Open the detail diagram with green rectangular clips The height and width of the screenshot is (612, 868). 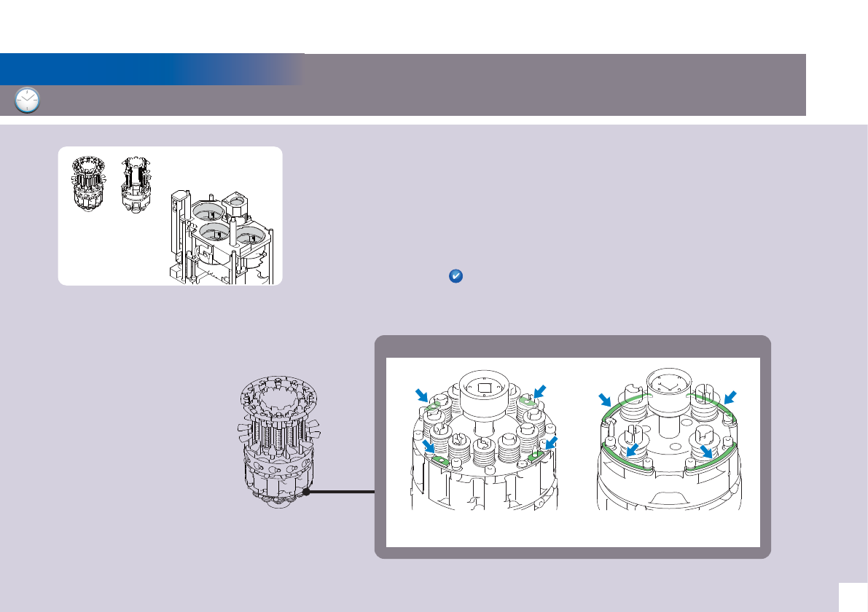(x=485, y=440)
